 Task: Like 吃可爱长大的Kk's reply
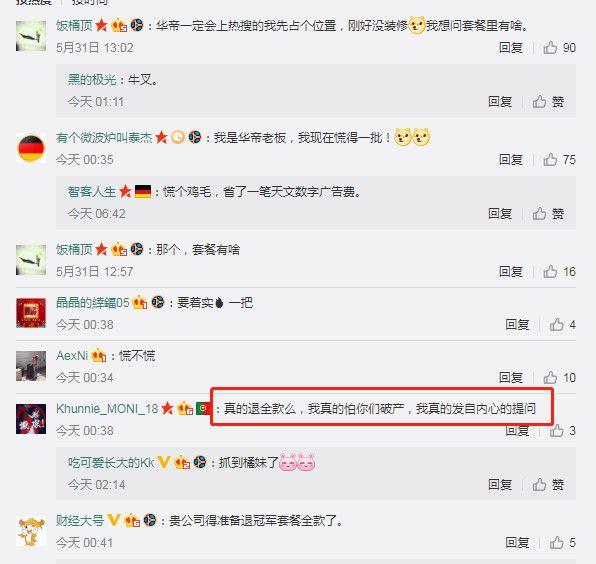point(548,485)
